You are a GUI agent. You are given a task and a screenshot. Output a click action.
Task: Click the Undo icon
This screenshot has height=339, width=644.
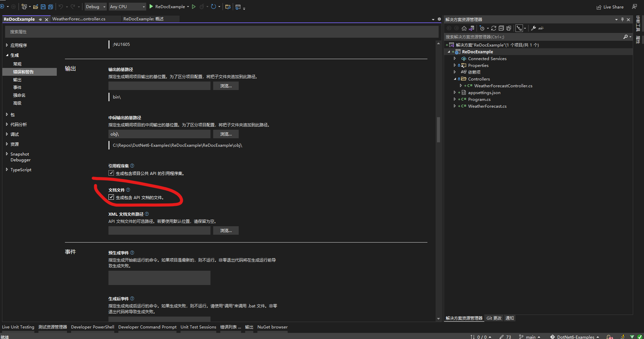[x=60, y=6]
